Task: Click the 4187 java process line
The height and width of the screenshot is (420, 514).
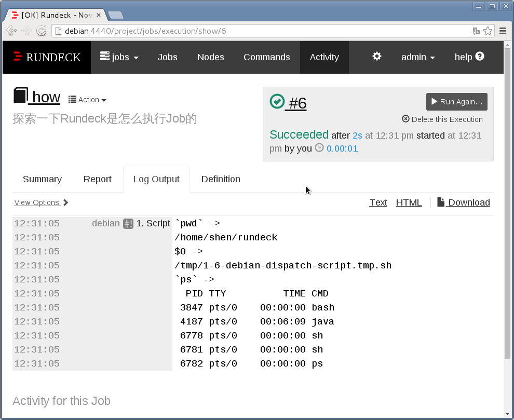Action: click(257, 322)
